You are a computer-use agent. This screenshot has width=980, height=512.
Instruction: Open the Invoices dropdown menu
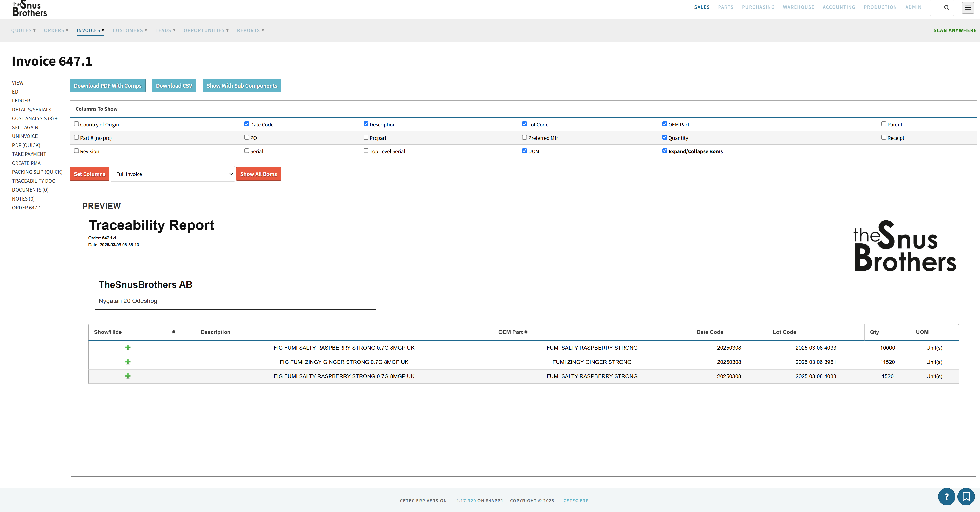[91, 30]
